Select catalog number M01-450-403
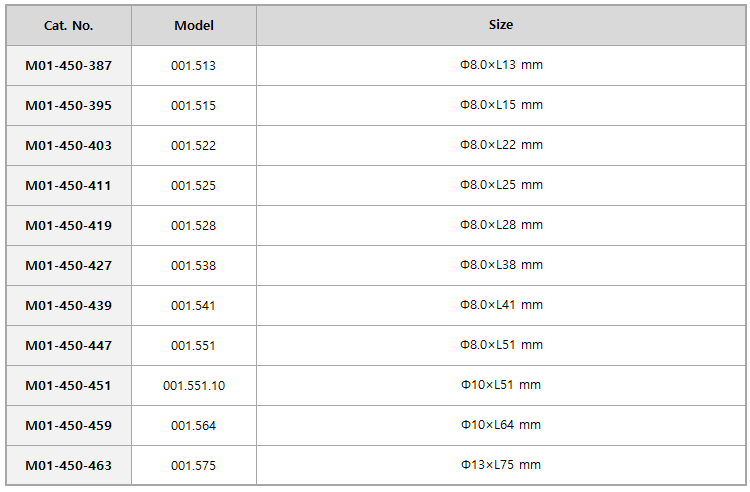This screenshot has width=750, height=492. pyautogui.click(x=68, y=146)
